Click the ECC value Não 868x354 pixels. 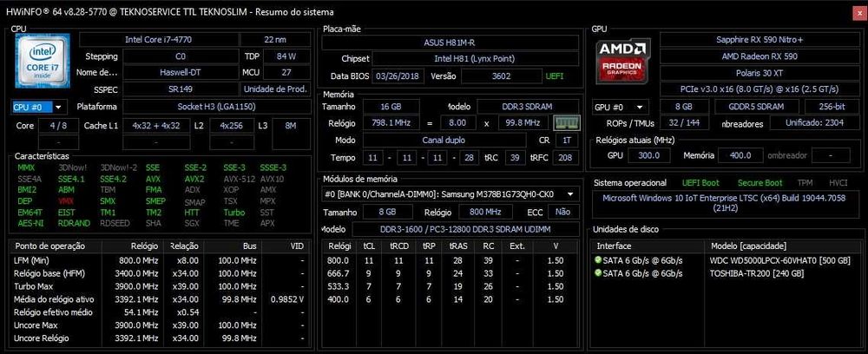[563, 212]
